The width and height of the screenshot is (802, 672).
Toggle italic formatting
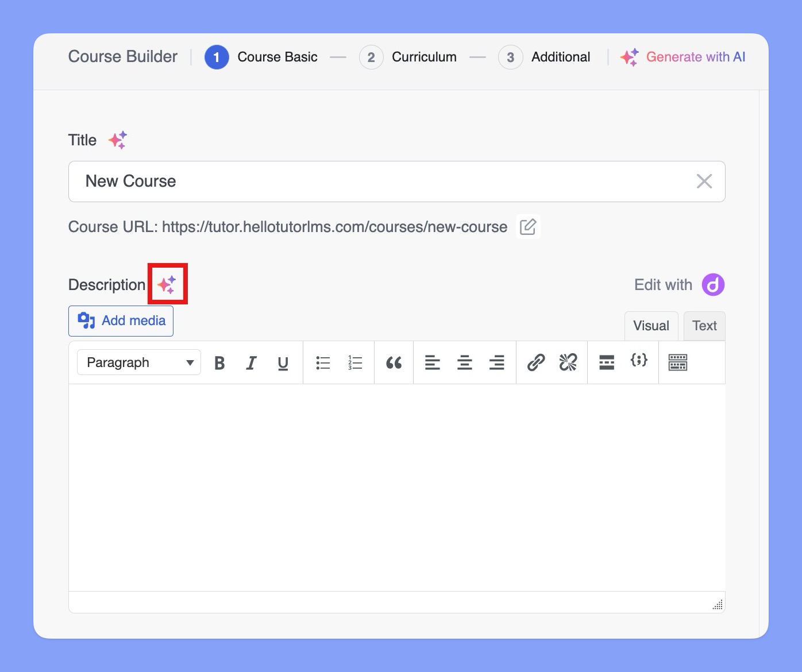(x=251, y=362)
